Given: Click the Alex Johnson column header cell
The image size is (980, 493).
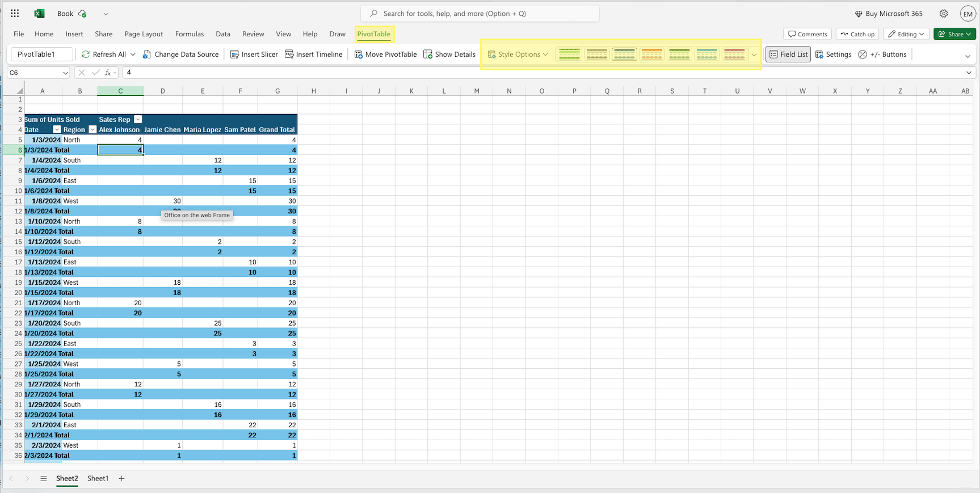Looking at the screenshot, I should coord(120,130).
